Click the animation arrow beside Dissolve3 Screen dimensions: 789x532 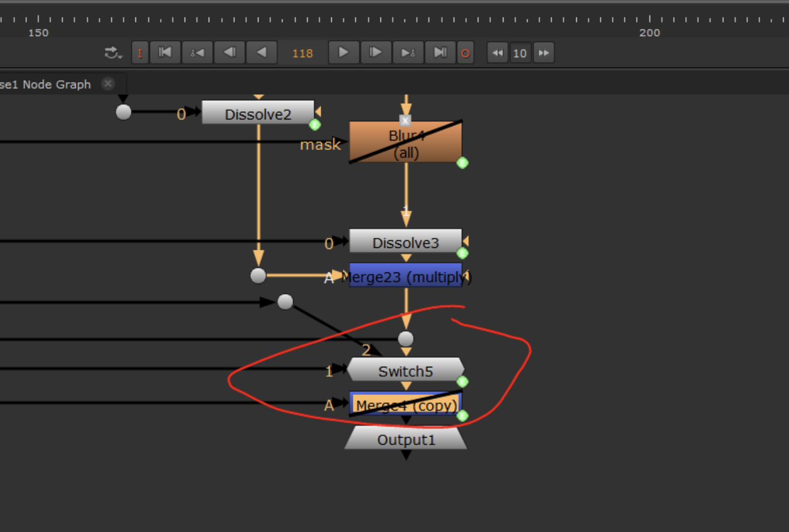tap(465, 241)
